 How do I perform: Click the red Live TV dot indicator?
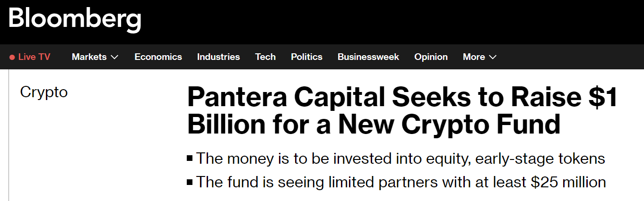pos(12,58)
